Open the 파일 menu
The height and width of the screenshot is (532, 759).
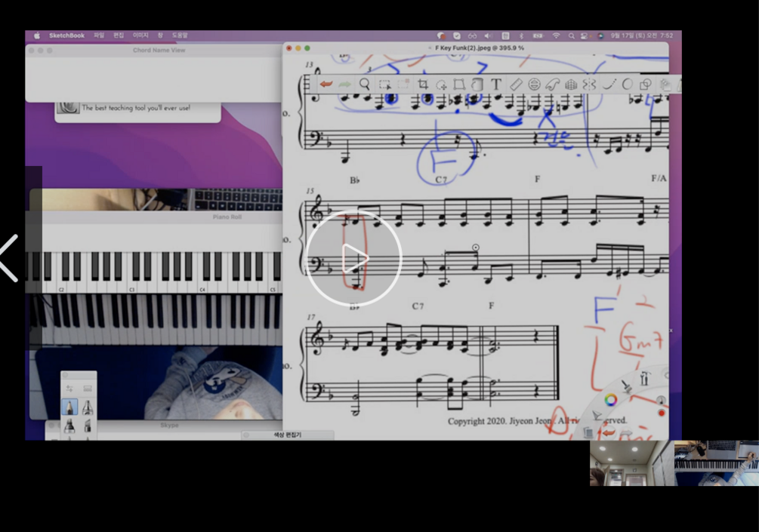click(x=99, y=35)
